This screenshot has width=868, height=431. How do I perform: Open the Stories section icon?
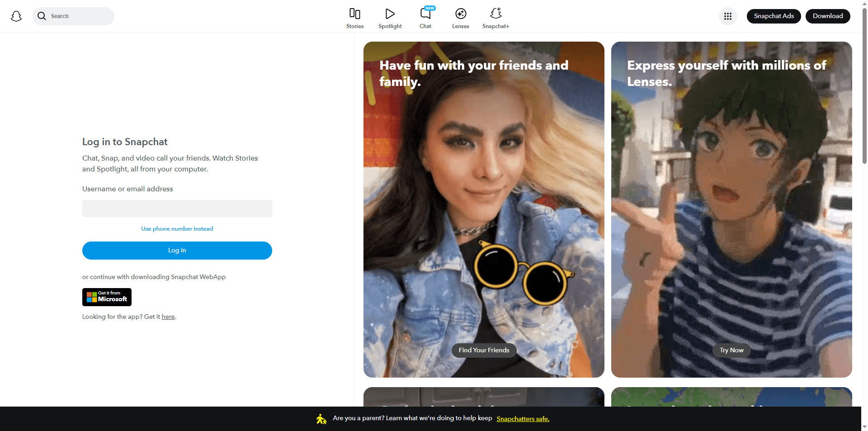354,14
